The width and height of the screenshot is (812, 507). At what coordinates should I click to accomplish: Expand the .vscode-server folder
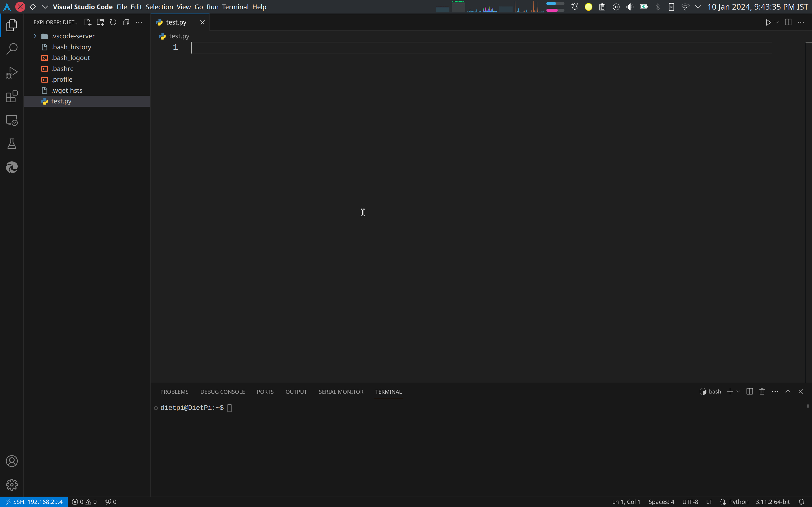pos(35,36)
